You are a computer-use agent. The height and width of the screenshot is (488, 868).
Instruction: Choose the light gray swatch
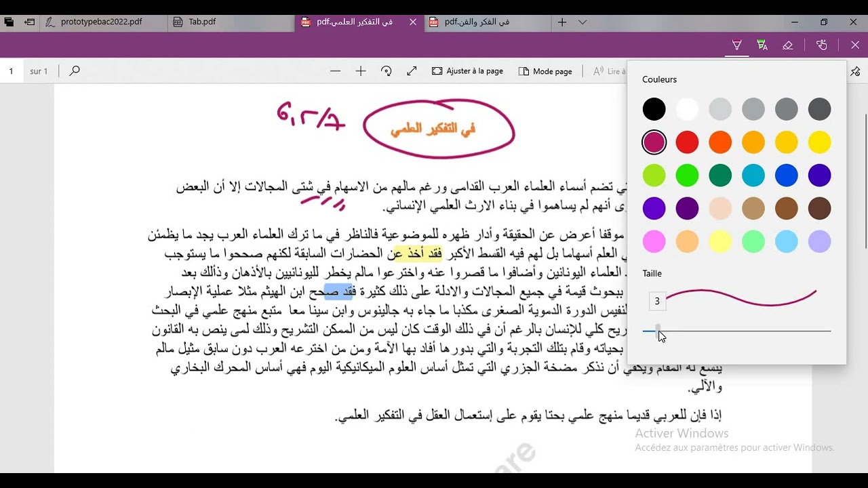(720, 109)
